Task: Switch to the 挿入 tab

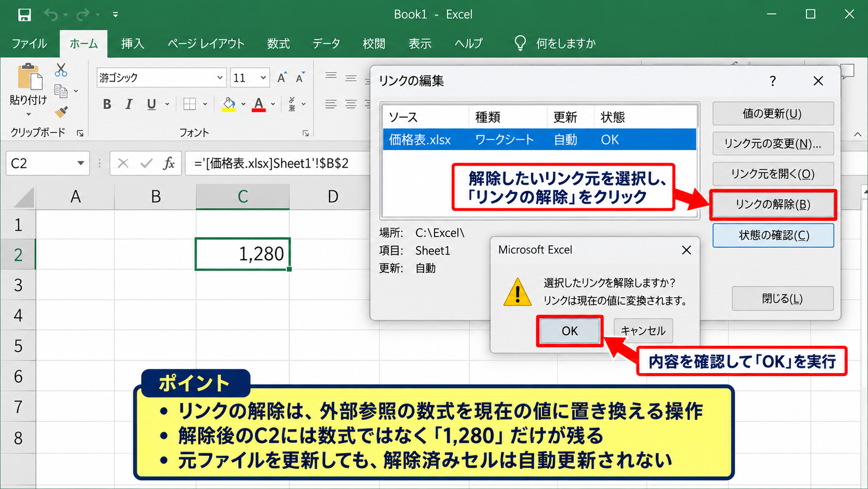Action: 132,44
